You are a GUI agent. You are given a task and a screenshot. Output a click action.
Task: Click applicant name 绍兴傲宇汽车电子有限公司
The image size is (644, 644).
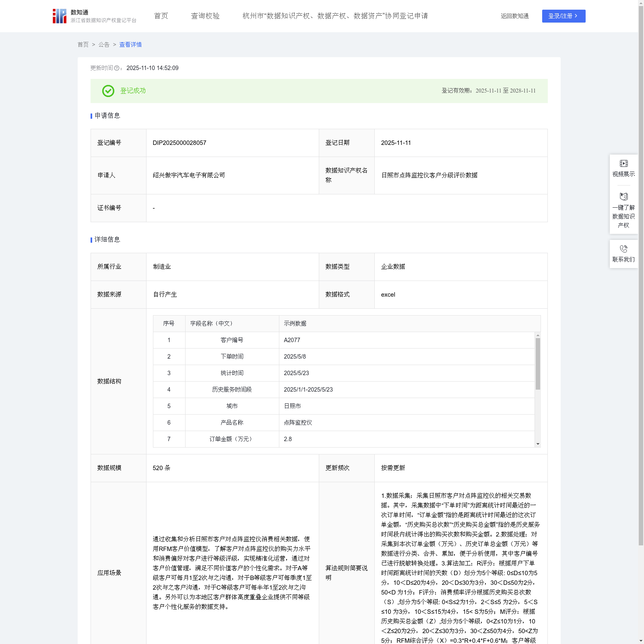tap(189, 175)
